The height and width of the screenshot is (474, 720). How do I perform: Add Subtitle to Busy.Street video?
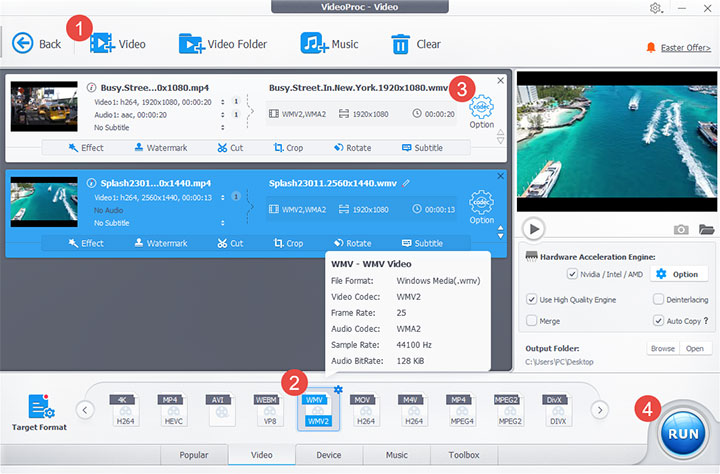[422, 147]
